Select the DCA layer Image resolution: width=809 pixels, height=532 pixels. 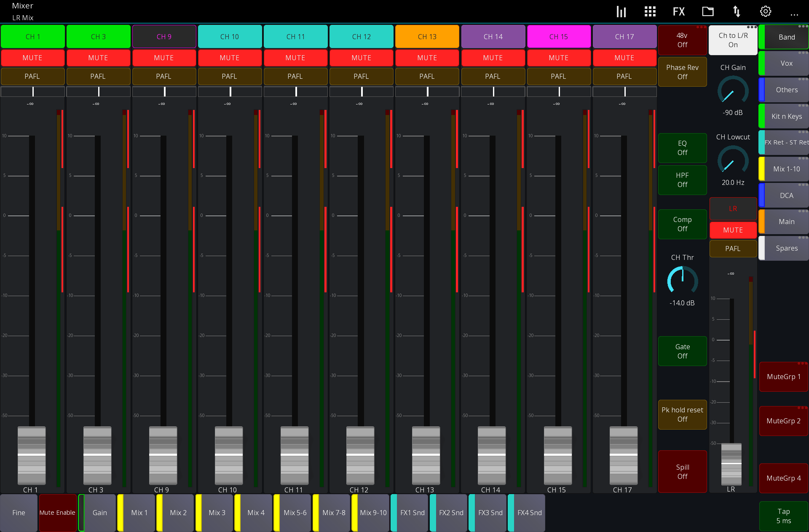tap(784, 195)
